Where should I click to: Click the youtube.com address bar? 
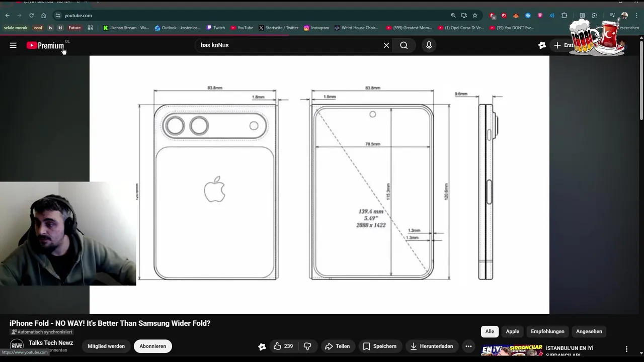tap(252, 16)
